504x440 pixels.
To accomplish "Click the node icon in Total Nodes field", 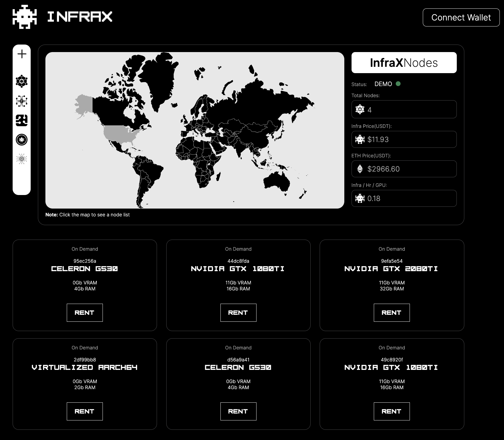I will pos(360,110).
